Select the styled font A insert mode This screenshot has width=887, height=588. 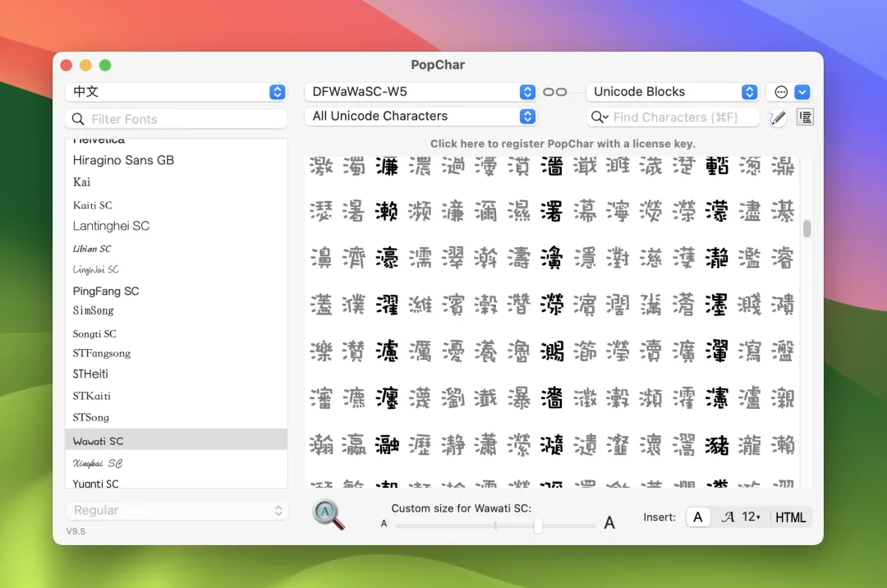click(x=728, y=517)
